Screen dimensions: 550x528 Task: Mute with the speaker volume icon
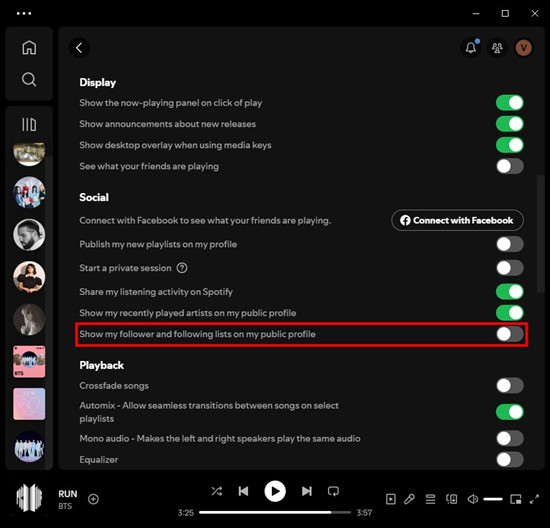[472, 499]
